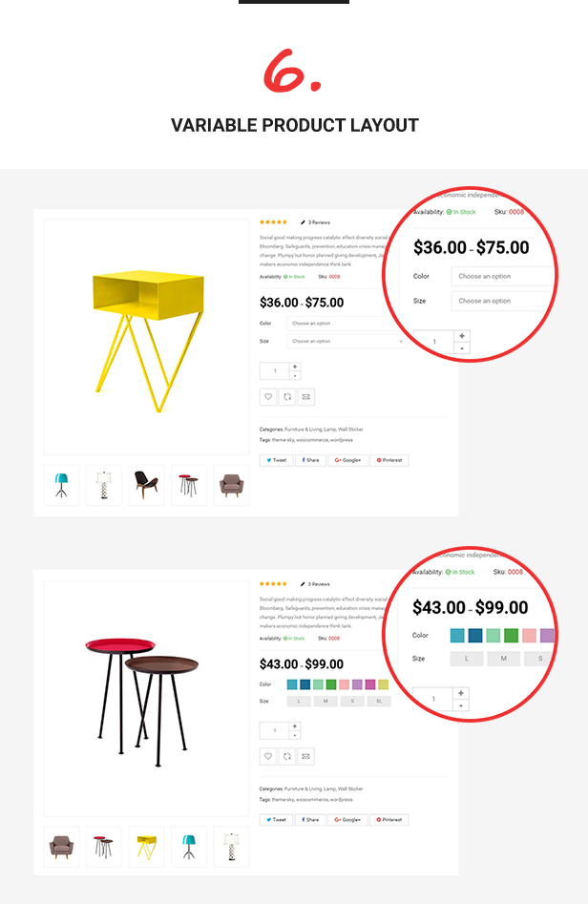Add the yellow table product to wishlist
588x904 pixels.
click(x=268, y=397)
